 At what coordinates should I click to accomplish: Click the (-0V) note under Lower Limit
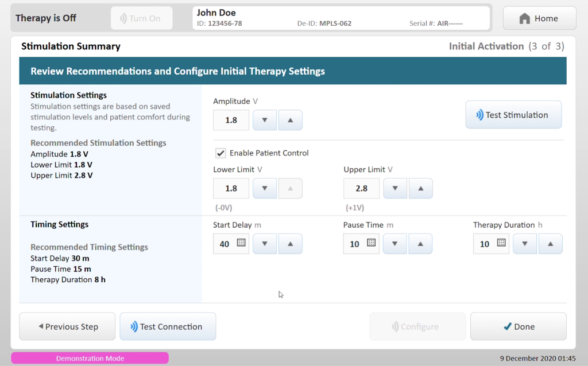tap(224, 208)
